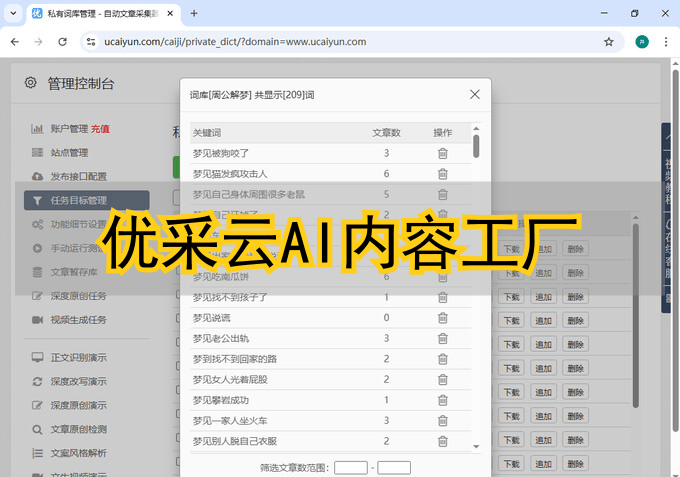
Task: Reload the page in the browser
Action: tap(62, 42)
